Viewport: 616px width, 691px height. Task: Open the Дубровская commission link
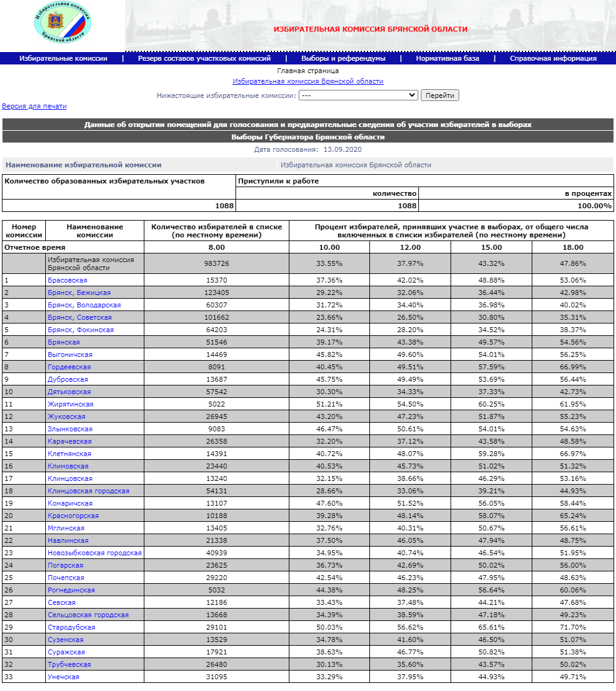tap(68, 379)
